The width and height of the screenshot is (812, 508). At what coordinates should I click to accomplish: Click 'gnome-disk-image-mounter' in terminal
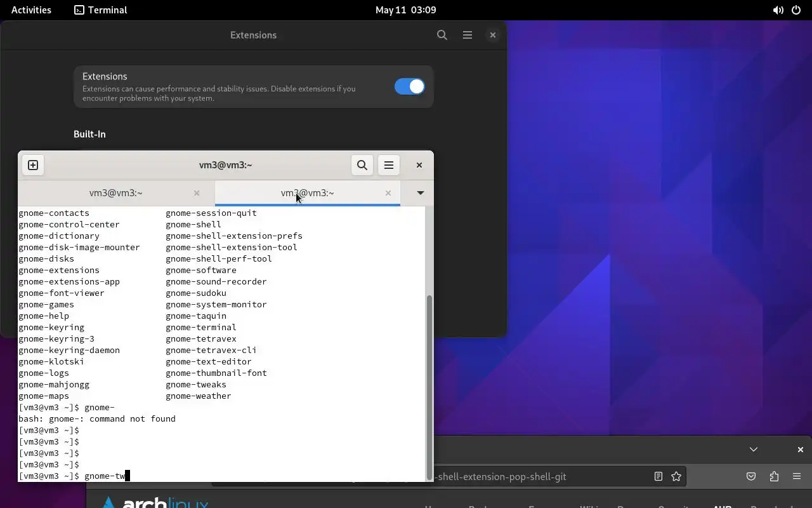pos(79,247)
